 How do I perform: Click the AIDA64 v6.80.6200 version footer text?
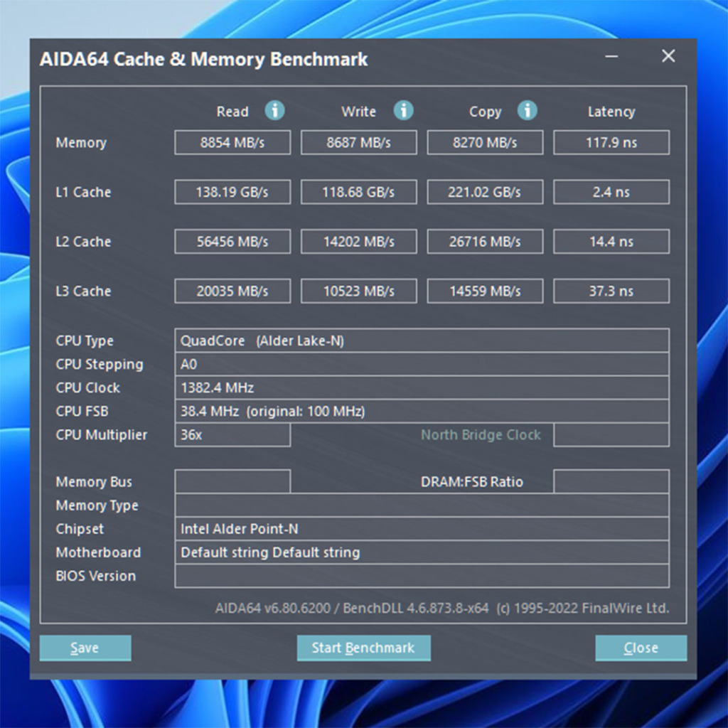[442, 609]
